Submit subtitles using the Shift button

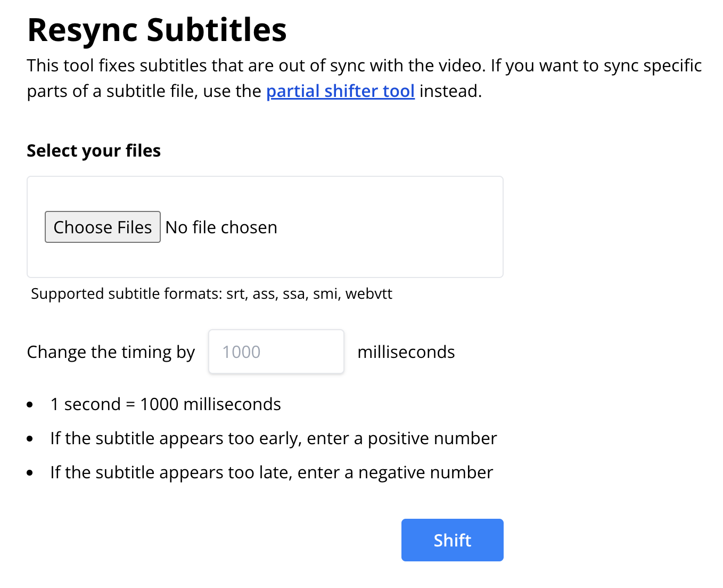(452, 540)
